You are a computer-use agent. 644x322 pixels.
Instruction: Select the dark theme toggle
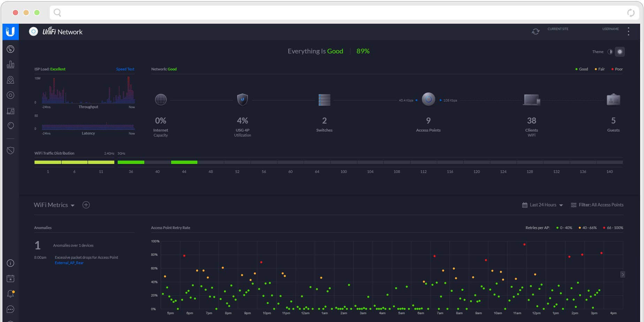tap(620, 52)
